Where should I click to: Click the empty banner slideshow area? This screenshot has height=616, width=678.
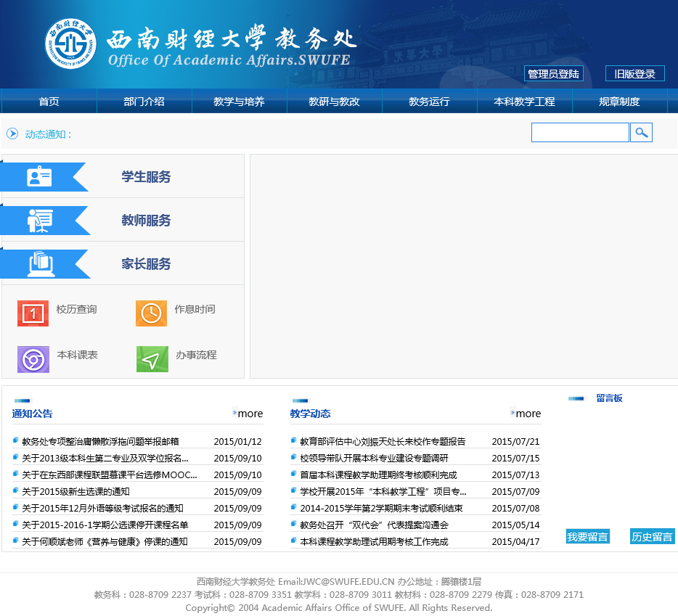[464, 266]
